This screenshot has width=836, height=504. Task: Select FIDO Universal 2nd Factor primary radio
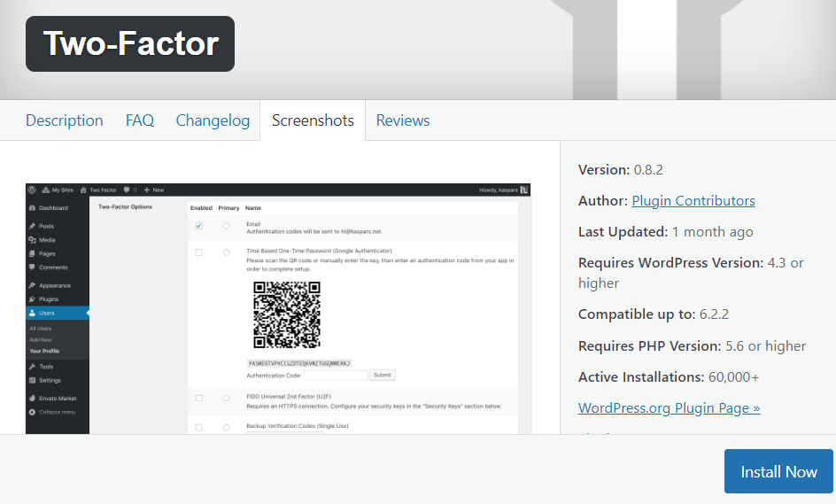[x=227, y=398]
